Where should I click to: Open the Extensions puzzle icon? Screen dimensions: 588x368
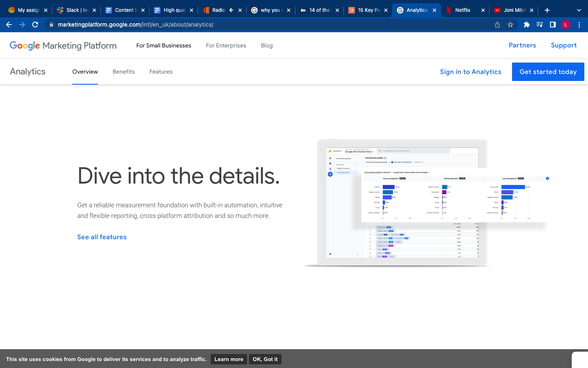point(527,25)
